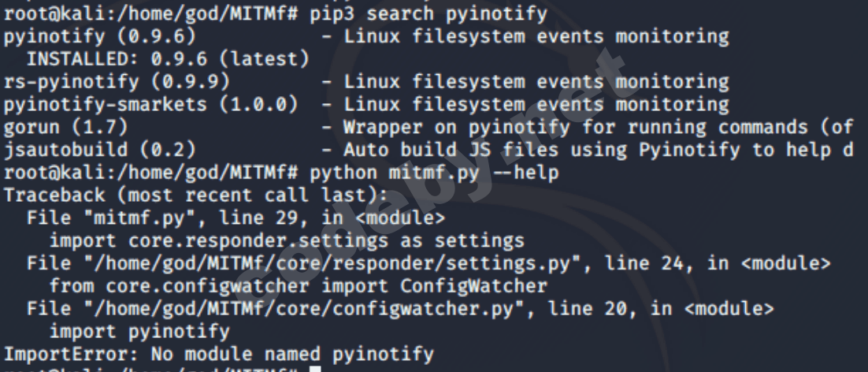Image resolution: width=868 pixels, height=372 pixels.
Task: Click the "pyinotify-smarkets (1.0.0)" package name
Action: (150, 104)
